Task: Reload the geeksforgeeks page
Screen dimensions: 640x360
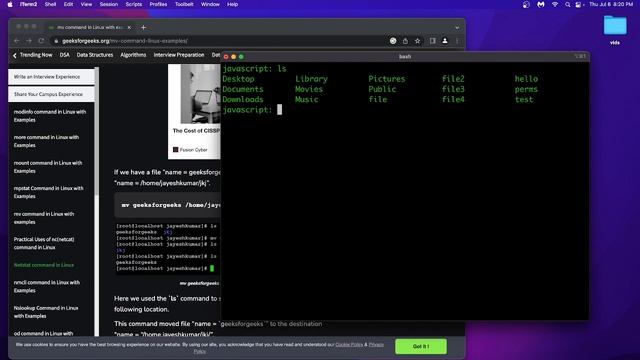Action: (41, 41)
